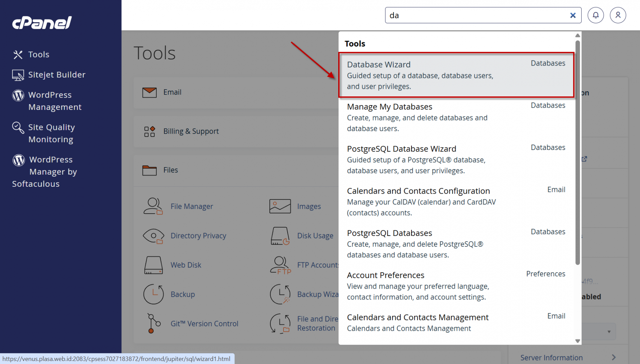Click the File Manager icon
The width and height of the screenshot is (640, 364).
[153, 206]
